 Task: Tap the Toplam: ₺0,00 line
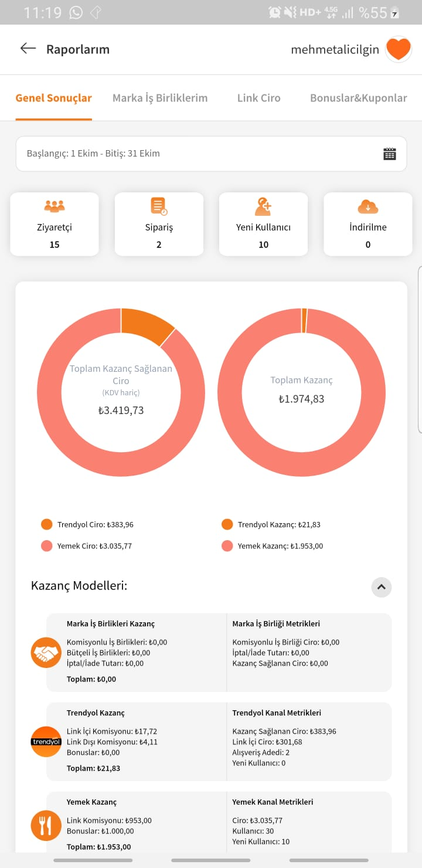click(91, 679)
